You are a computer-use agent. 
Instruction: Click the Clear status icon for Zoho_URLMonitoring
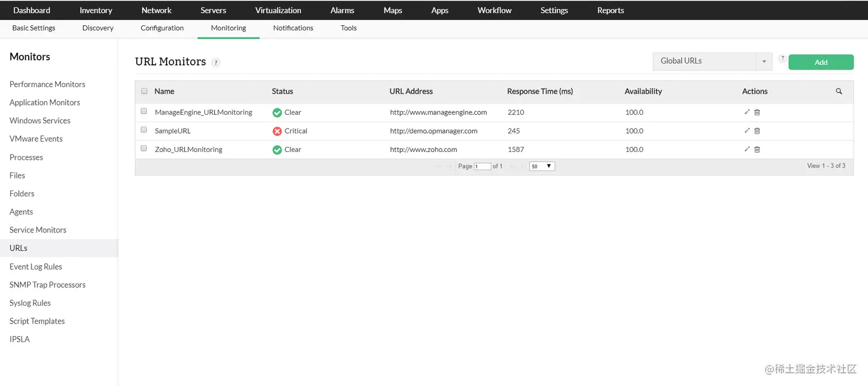[277, 149]
